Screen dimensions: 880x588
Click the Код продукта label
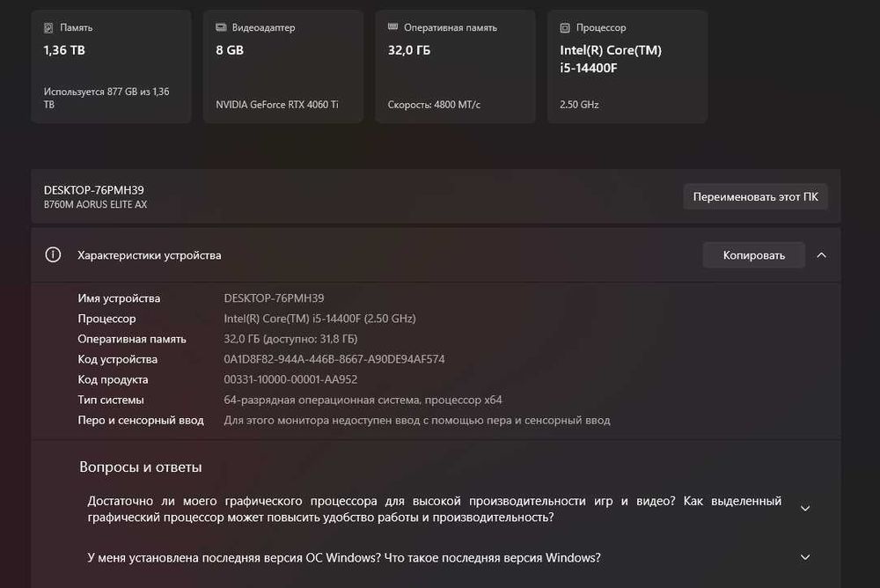113,379
